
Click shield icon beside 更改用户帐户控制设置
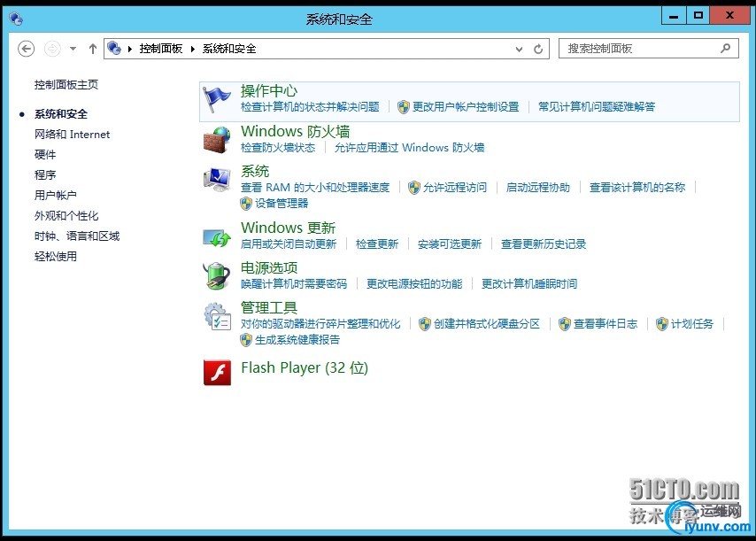[x=404, y=107]
